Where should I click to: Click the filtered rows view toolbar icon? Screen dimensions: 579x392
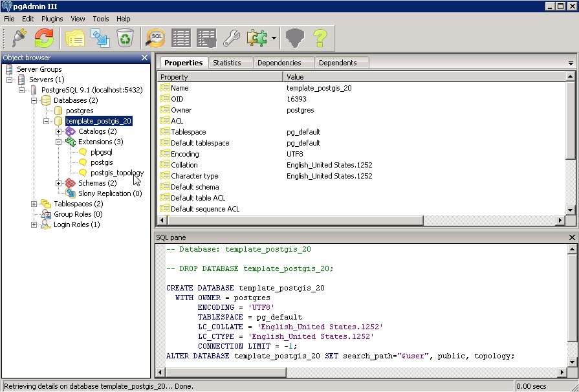pos(206,38)
